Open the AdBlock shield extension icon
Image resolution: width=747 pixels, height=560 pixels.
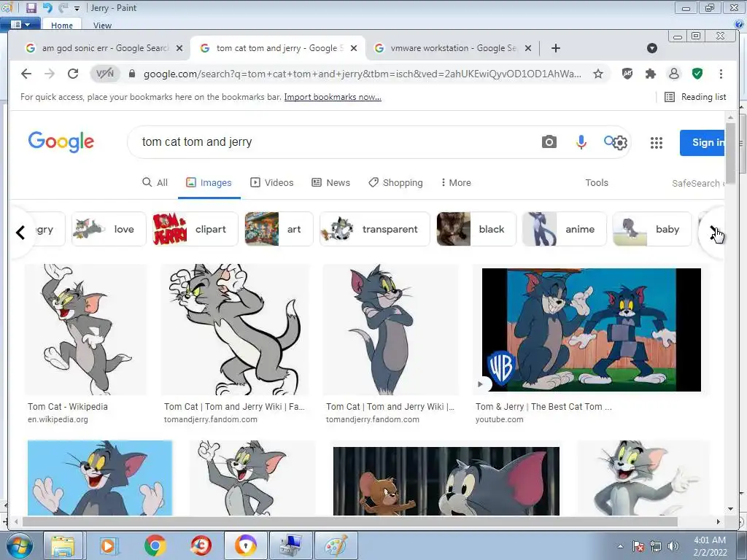pyautogui.click(x=627, y=74)
